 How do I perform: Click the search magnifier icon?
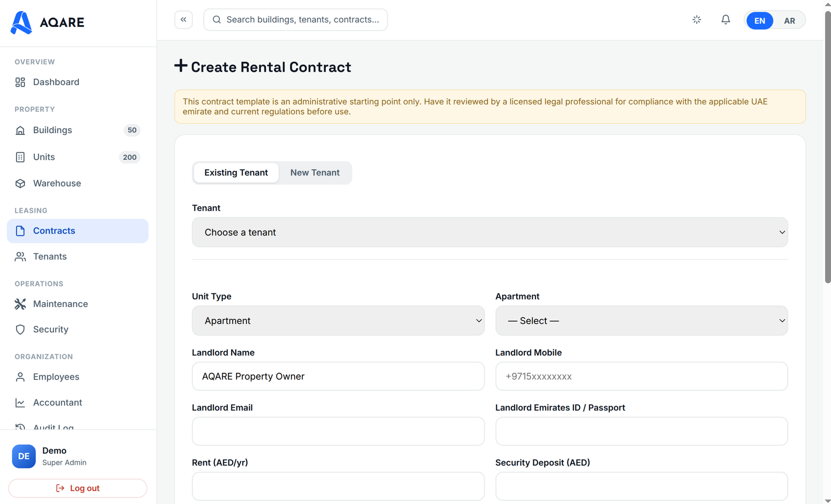(x=217, y=20)
